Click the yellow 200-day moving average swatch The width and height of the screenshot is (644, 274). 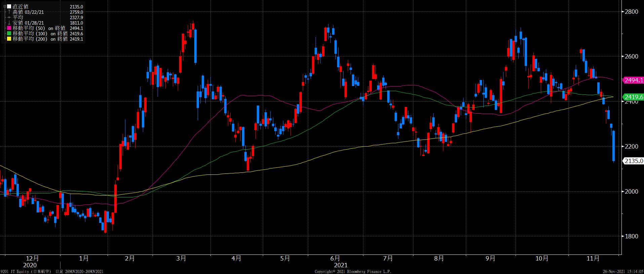pos(9,39)
